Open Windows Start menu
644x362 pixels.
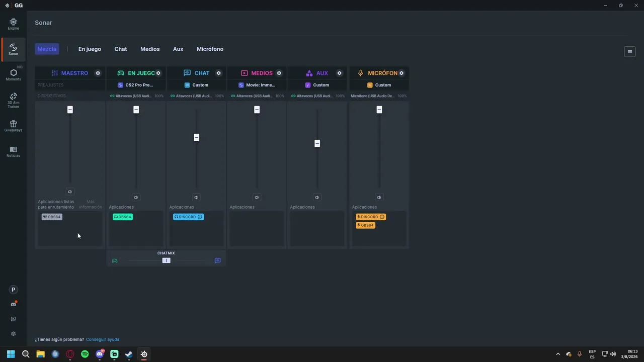pos(11,354)
